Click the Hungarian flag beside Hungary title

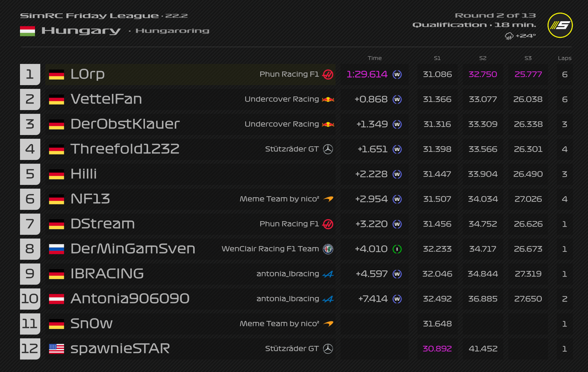(x=27, y=31)
